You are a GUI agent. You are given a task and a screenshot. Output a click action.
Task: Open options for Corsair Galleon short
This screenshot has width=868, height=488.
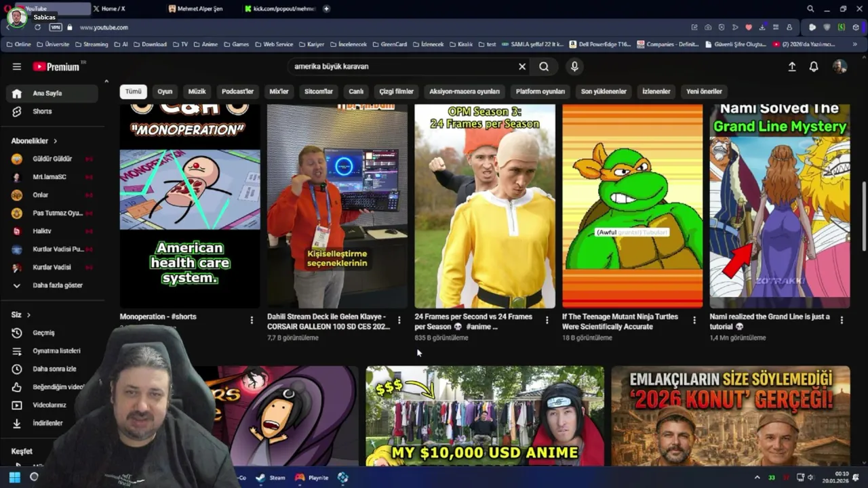(399, 320)
